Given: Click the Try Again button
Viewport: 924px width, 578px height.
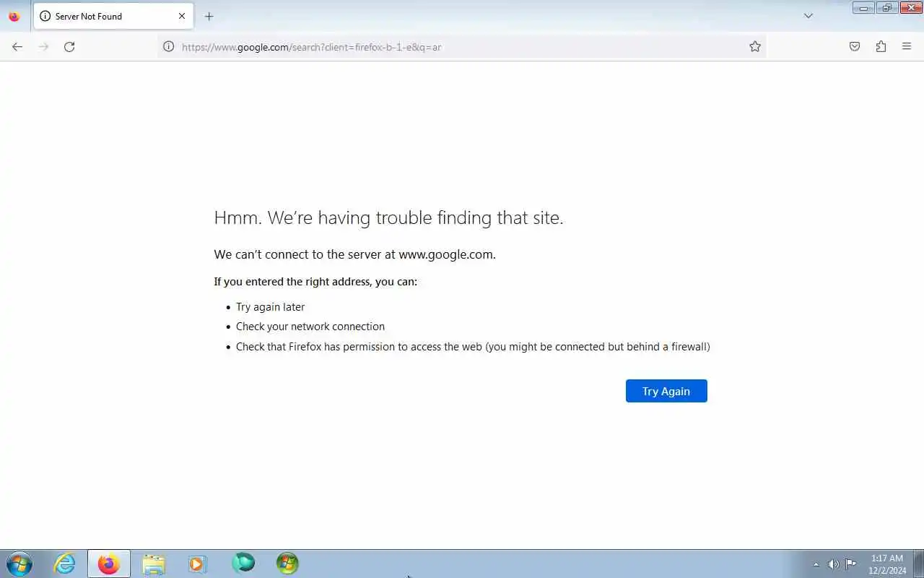Looking at the screenshot, I should [x=666, y=391].
